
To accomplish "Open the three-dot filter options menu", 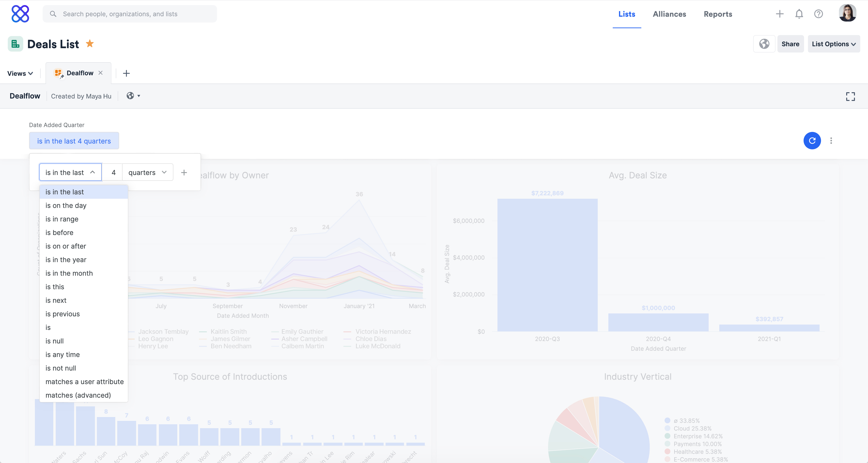I will (832, 141).
